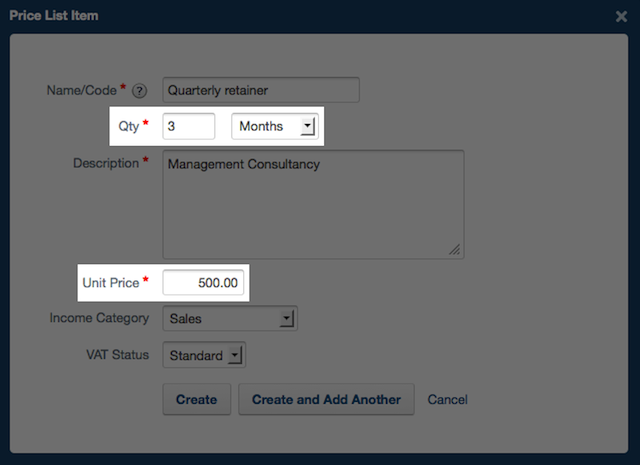Click Create and Add Another
640x465 pixels.
coord(326,399)
